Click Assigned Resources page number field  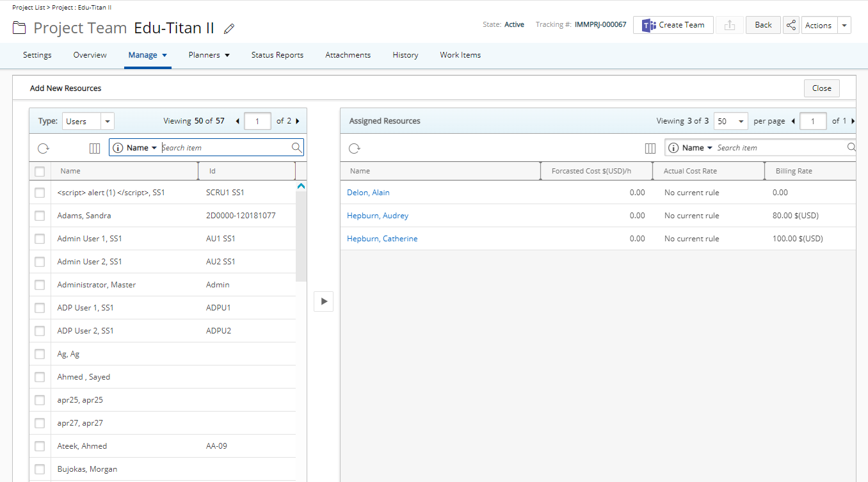point(813,121)
